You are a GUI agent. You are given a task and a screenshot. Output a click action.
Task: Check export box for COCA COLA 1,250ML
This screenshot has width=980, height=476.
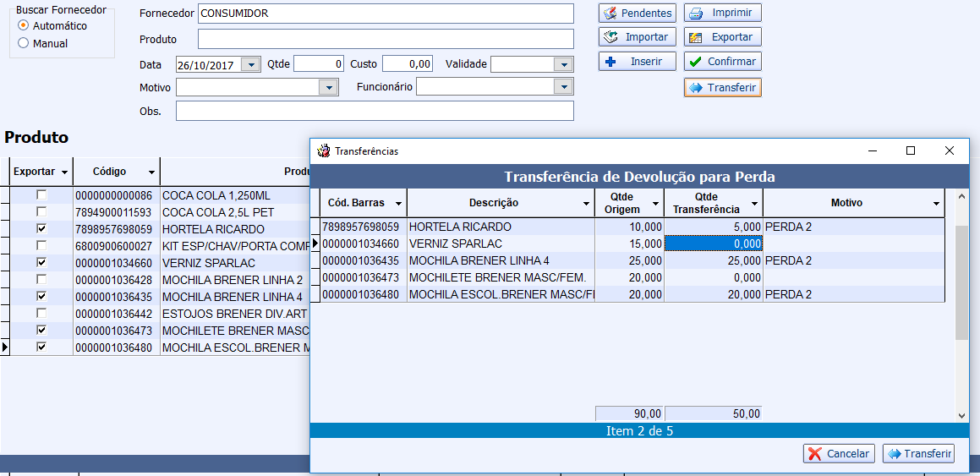41,195
